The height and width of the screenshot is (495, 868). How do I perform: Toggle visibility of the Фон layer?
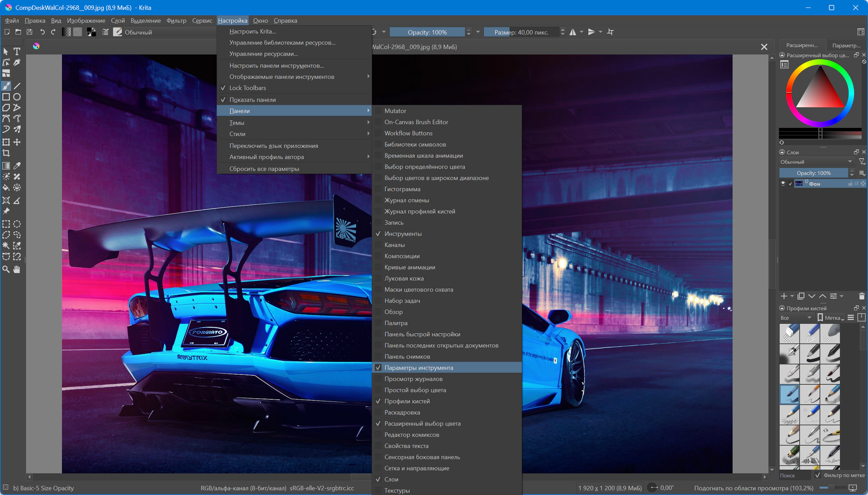[x=783, y=184]
